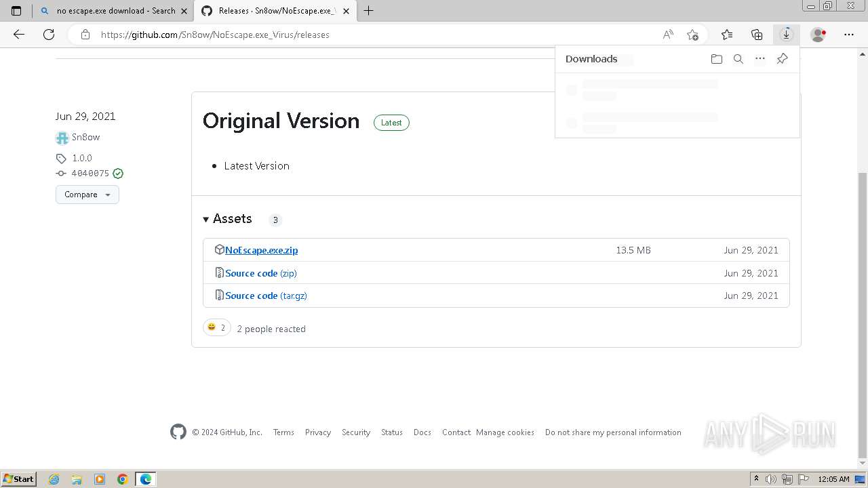The height and width of the screenshot is (488, 868).
Task: Click the Sn8ow avatar image
Action: (x=62, y=137)
